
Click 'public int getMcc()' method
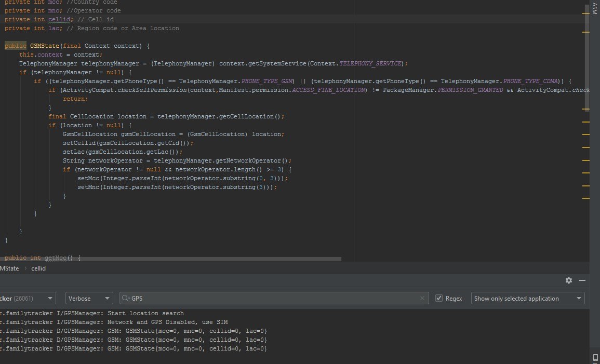43,258
